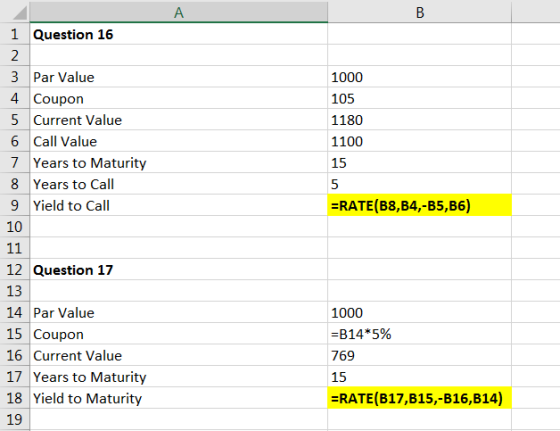Viewport: 560px width, 431px height.
Task: Select the 'Call Value' label cell
Action: coord(179,141)
